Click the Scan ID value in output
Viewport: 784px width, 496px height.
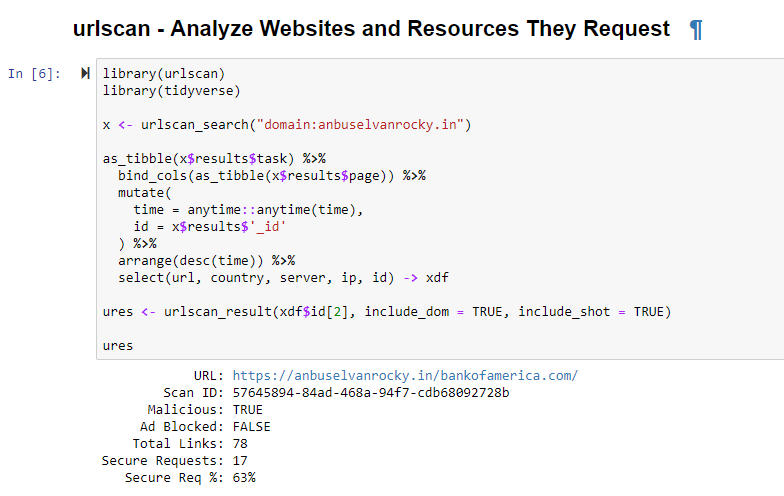(x=370, y=393)
